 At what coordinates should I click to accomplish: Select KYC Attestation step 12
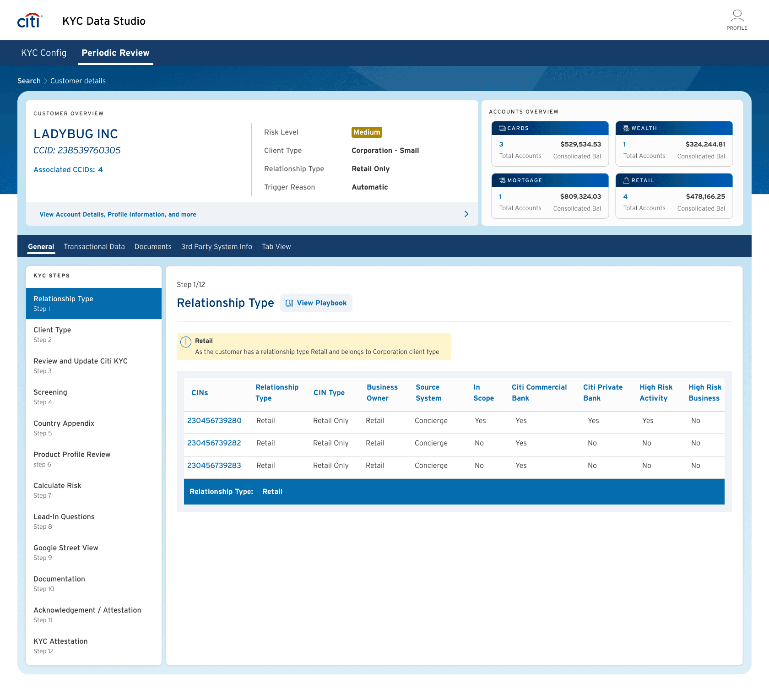[94, 646]
